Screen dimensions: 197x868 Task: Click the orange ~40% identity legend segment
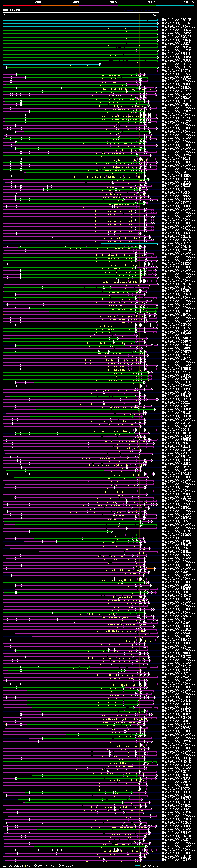61,6
